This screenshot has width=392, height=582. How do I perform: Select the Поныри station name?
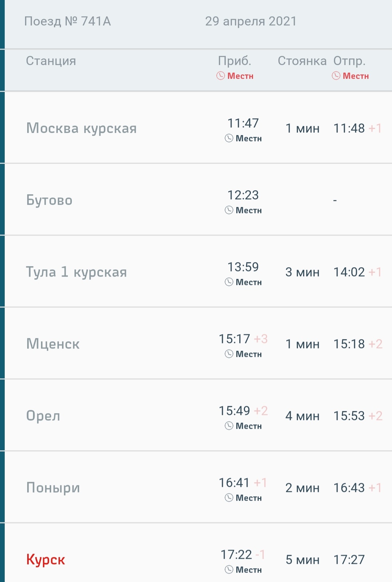(x=53, y=488)
